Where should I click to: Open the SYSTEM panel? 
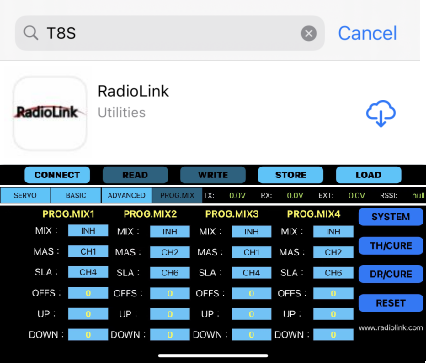coord(391,217)
